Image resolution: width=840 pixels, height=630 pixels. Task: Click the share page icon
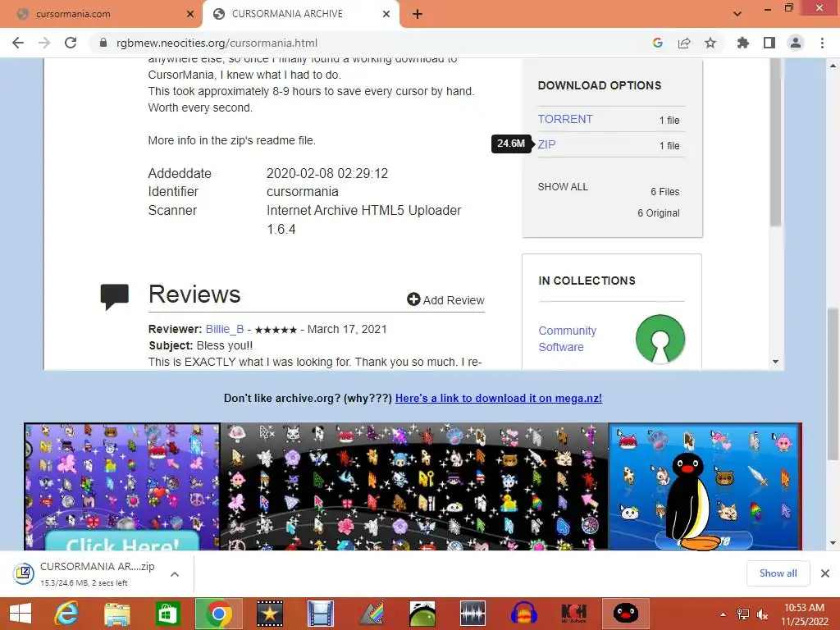point(684,43)
